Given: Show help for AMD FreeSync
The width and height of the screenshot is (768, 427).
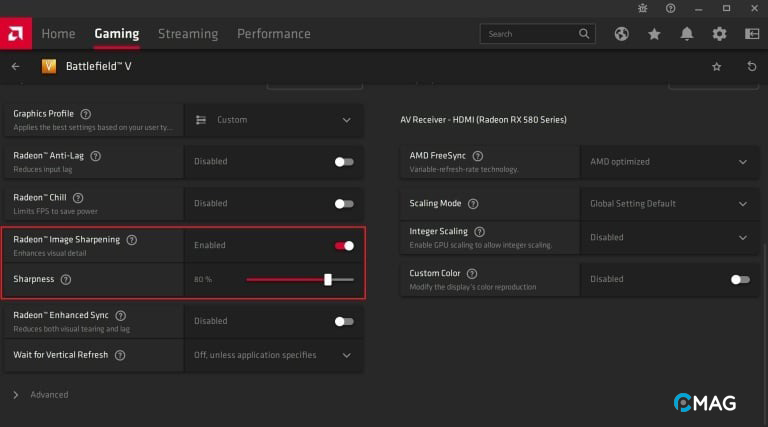Looking at the screenshot, I should (x=478, y=156).
